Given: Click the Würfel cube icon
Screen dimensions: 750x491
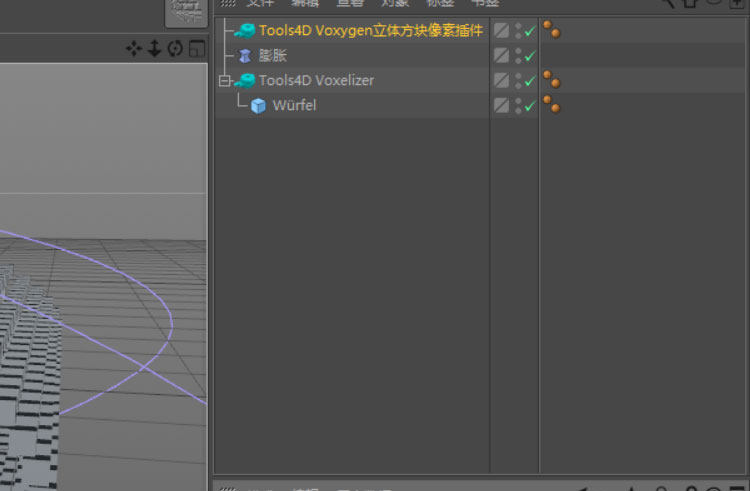Looking at the screenshot, I should [x=258, y=106].
